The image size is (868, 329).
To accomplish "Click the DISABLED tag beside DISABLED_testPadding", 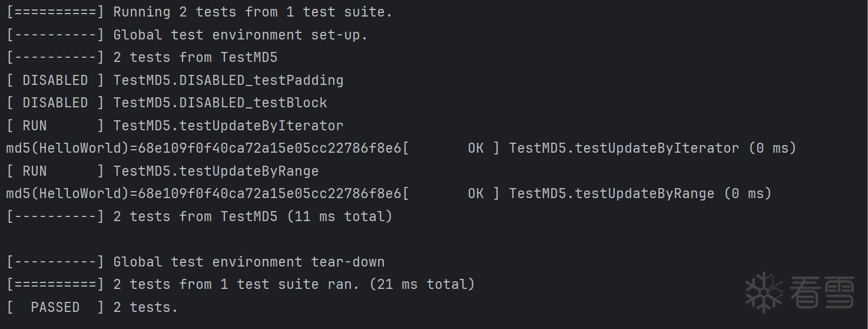I will (55, 80).
